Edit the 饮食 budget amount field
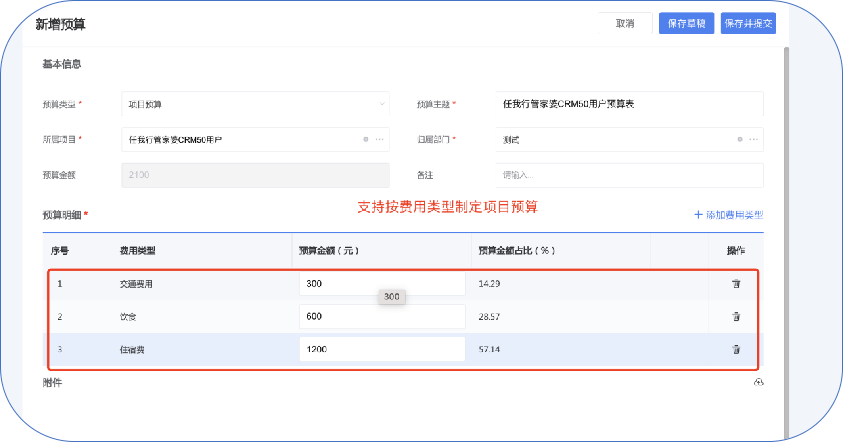The image size is (843, 443). point(382,317)
